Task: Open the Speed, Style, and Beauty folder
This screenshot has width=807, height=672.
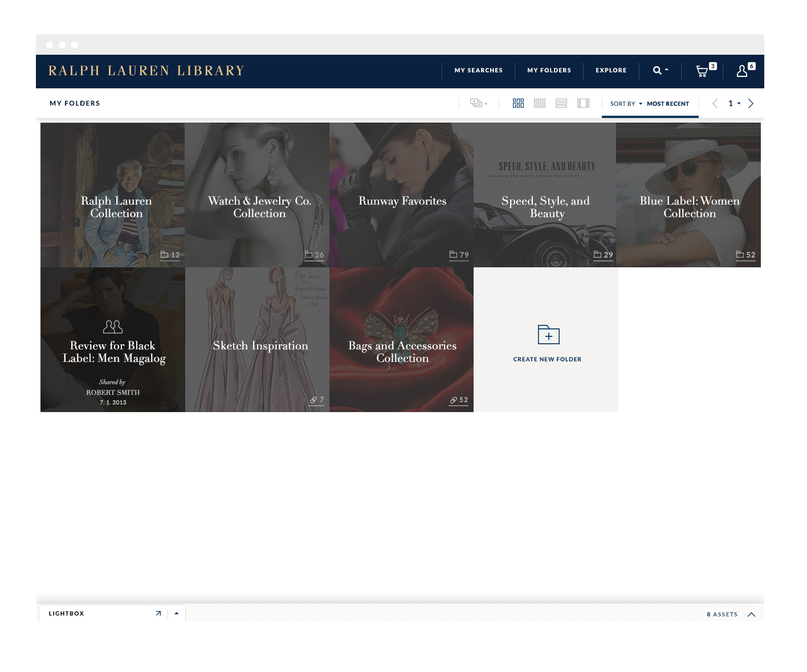Action: coord(545,195)
